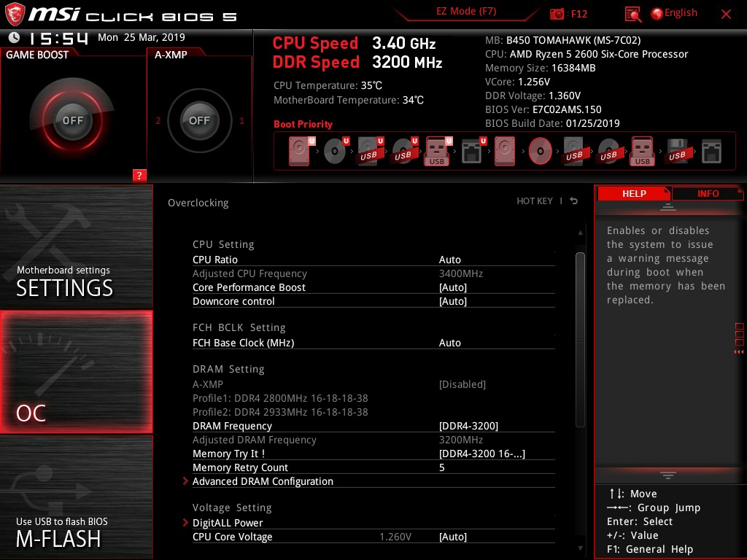Screen dimensions: 747x560
Task: Select the legacy hard disk boot icon
Action: pos(505,151)
